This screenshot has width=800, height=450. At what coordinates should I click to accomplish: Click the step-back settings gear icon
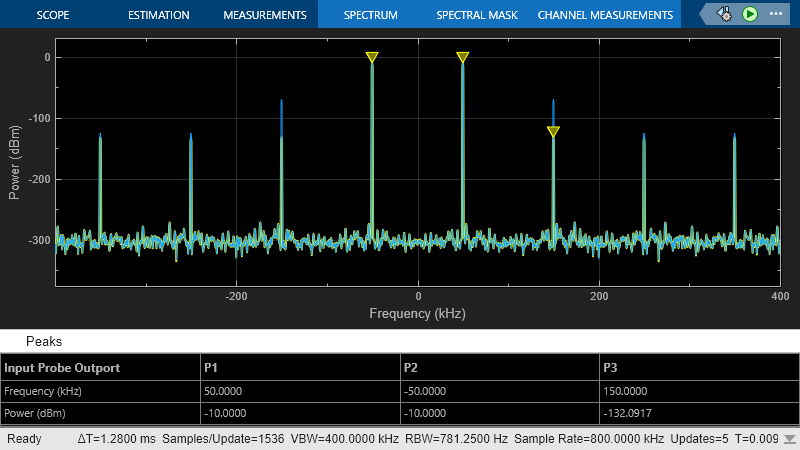pos(724,14)
